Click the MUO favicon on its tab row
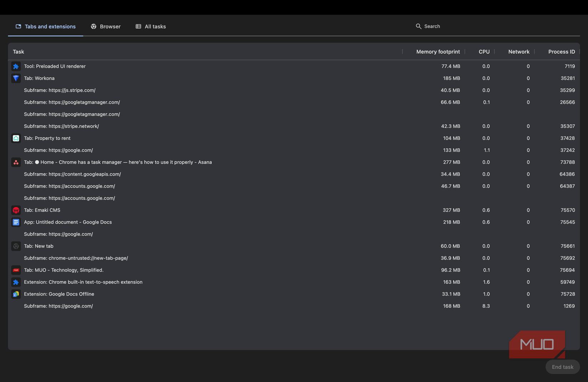Screen dimensions: 588x382 click(16, 270)
